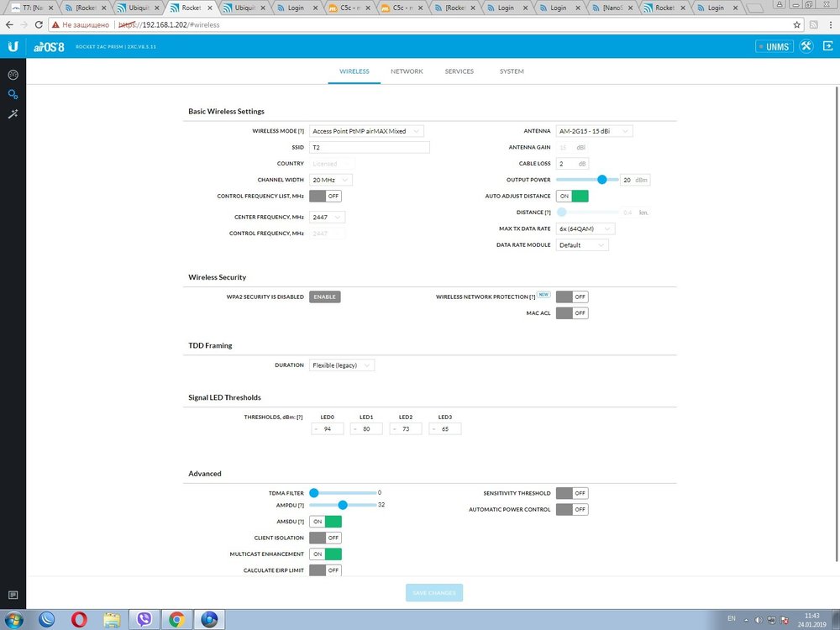Toggle Auto Adjust Distance switch off
This screenshot has height=630, width=840.
pyautogui.click(x=572, y=196)
